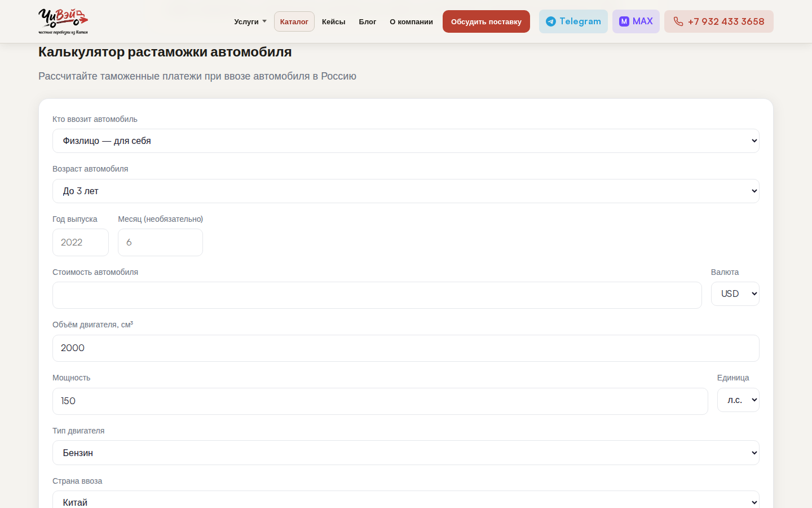This screenshot has width=812, height=508.
Task: Click the Рассчитайте таможенные платежи subtitle text
Action: [x=197, y=76]
